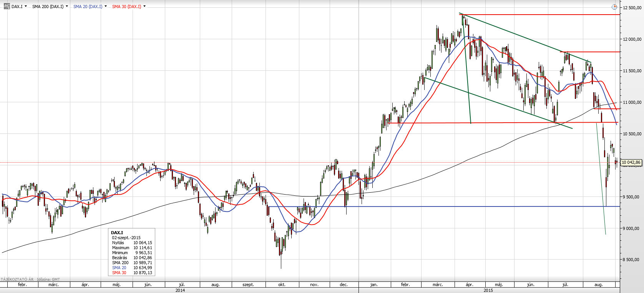Select the red SMA 30 (DAX.I) legend label
644x293 pixels.
coord(127,7)
